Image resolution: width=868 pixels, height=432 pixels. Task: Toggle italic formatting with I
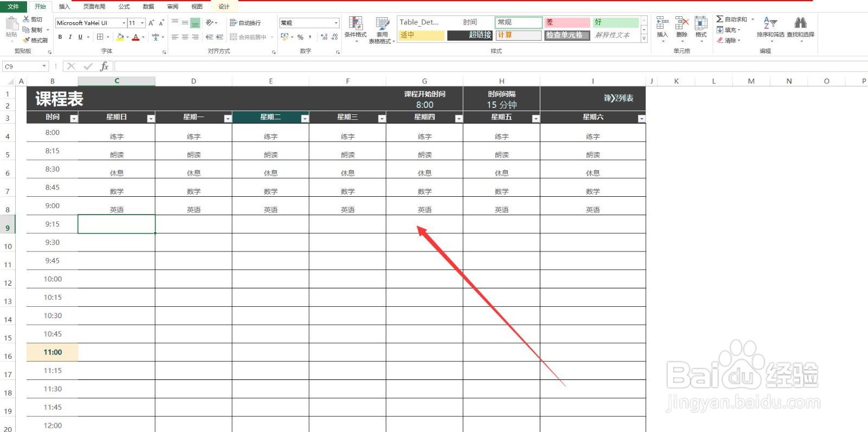70,37
